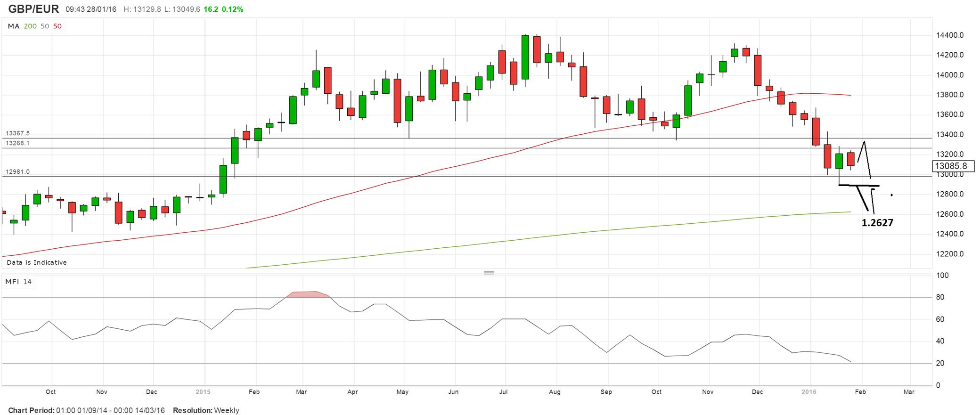Click the 2015 marker on time axis
Viewport: 980px width, 415px height.
(x=203, y=392)
